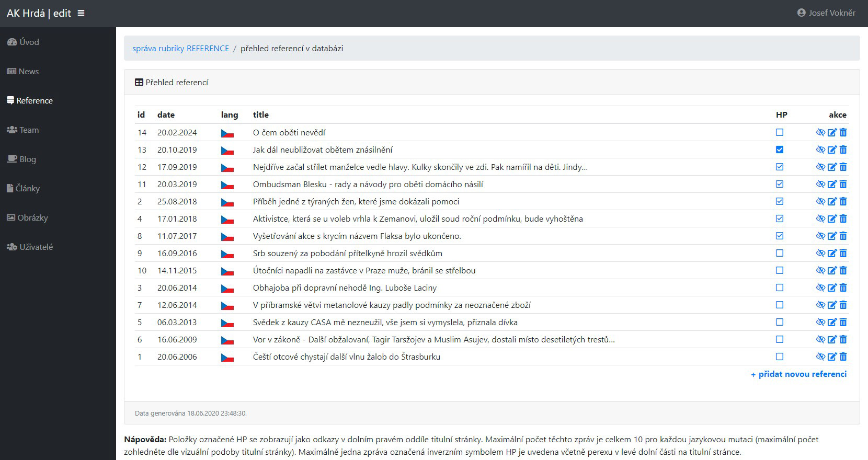Uncheck the HP checkbox for reference 13

[x=780, y=150]
